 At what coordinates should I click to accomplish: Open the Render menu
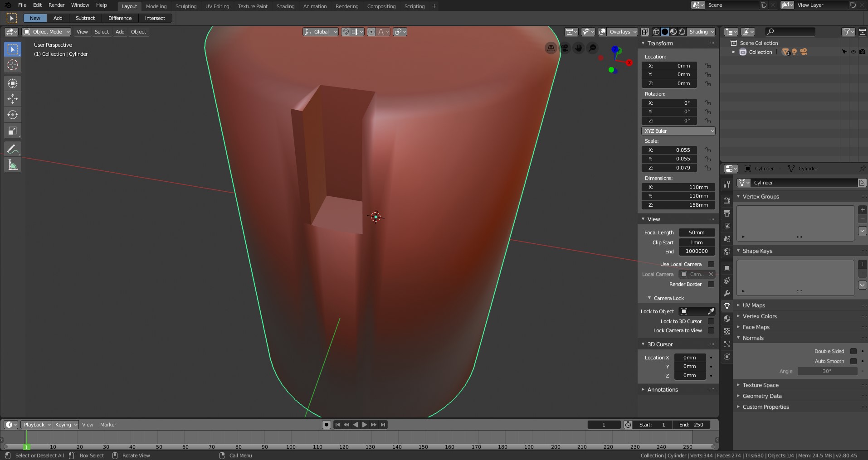pos(57,5)
